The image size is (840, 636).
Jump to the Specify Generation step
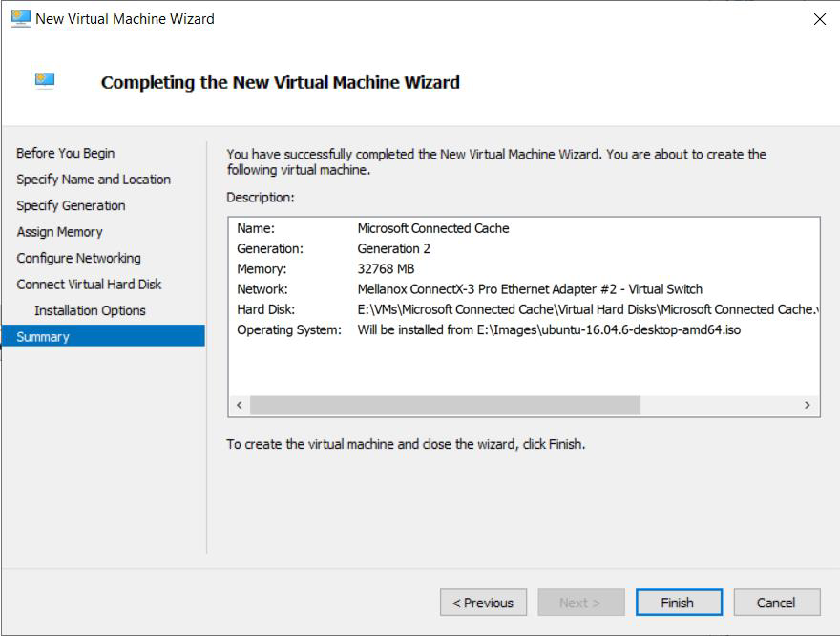coord(71,205)
